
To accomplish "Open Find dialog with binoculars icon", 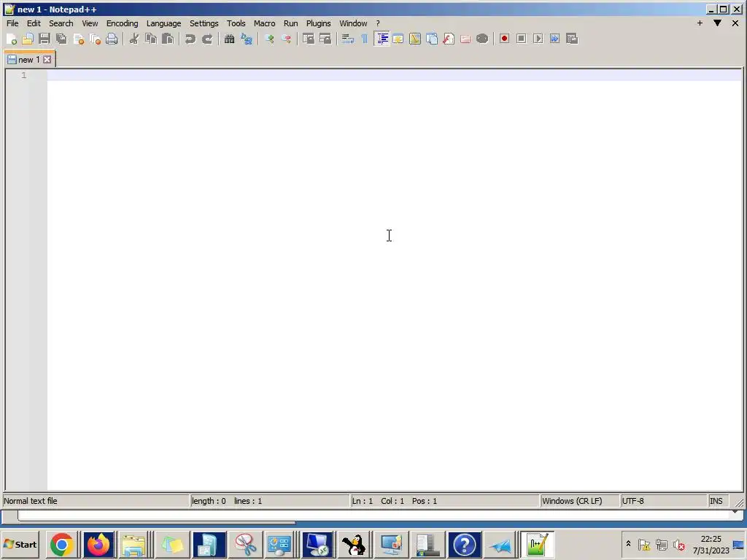I will (229, 39).
